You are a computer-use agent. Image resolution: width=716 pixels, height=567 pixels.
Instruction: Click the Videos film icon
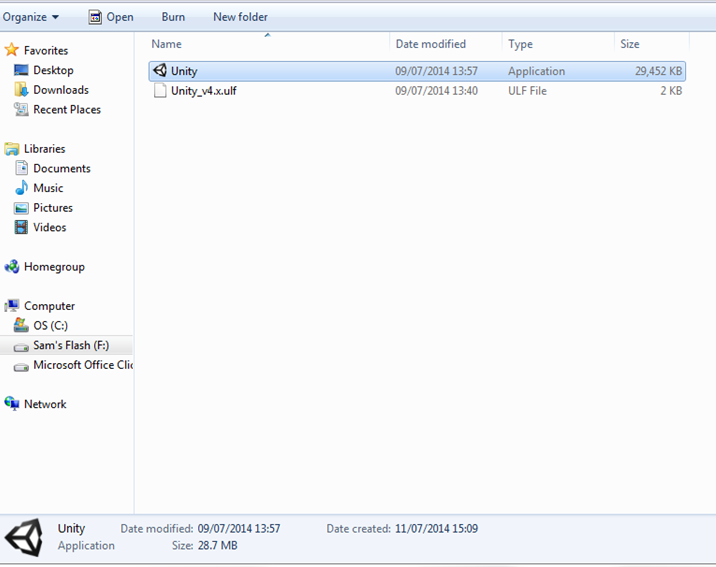pos(21,227)
